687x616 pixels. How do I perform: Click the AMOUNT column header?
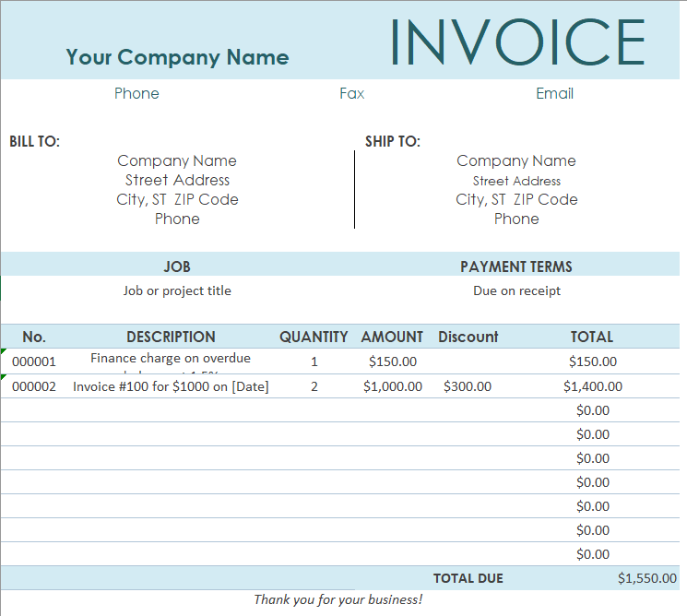(392, 337)
